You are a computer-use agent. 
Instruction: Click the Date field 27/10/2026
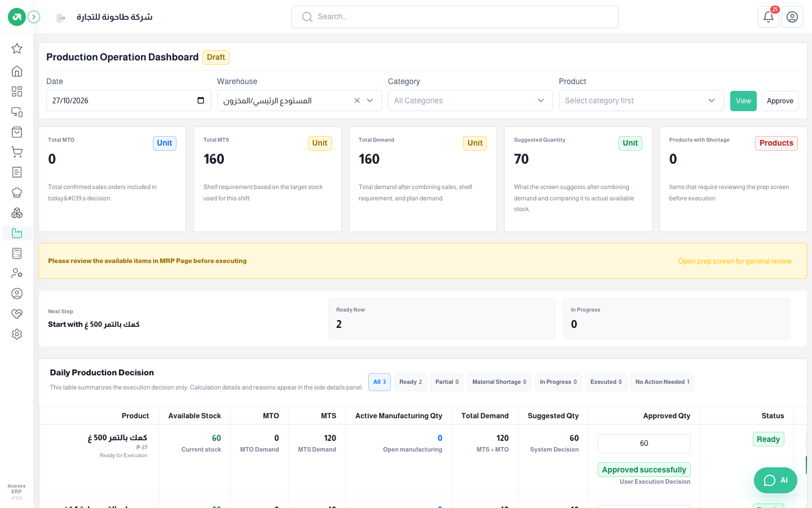point(129,100)
